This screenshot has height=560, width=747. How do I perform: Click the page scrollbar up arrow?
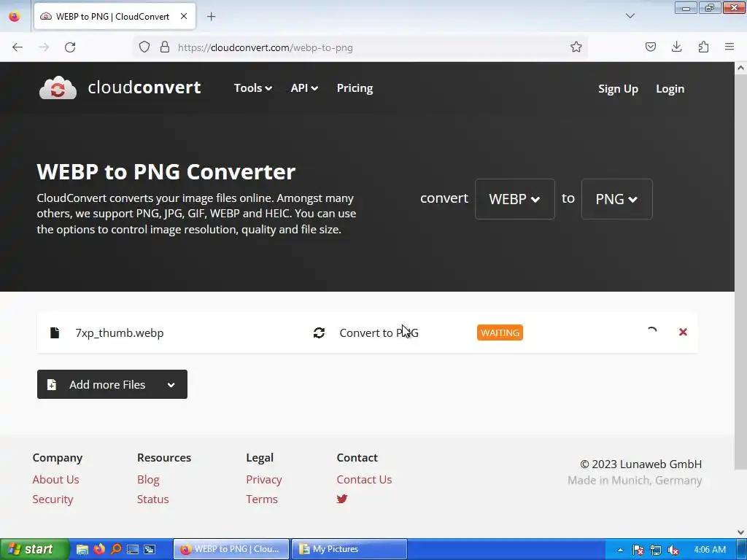(740, 68)
